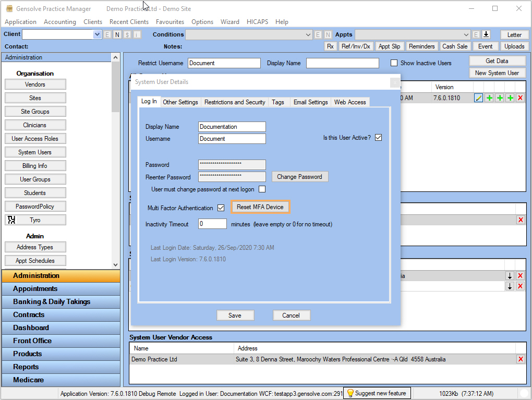Viewport: 532px width, 400px height.
Task: Disable Multi Factor Authentication checkbox
Action: point(221,208)
